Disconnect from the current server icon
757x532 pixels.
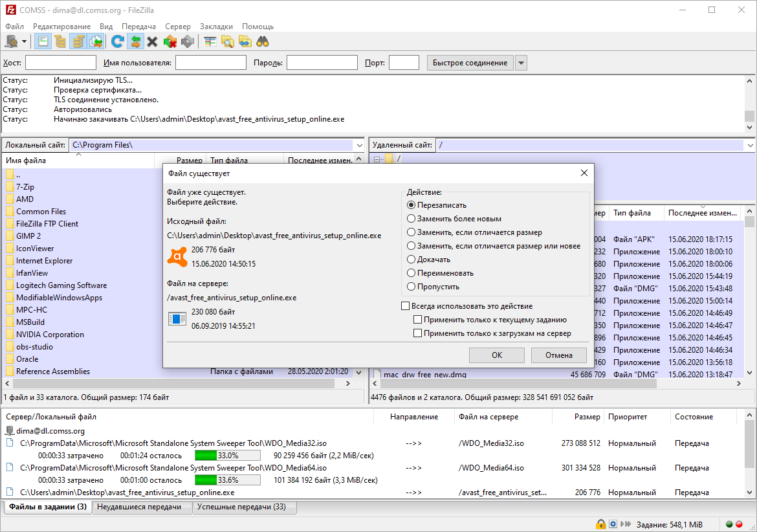[x=170, y=42]
